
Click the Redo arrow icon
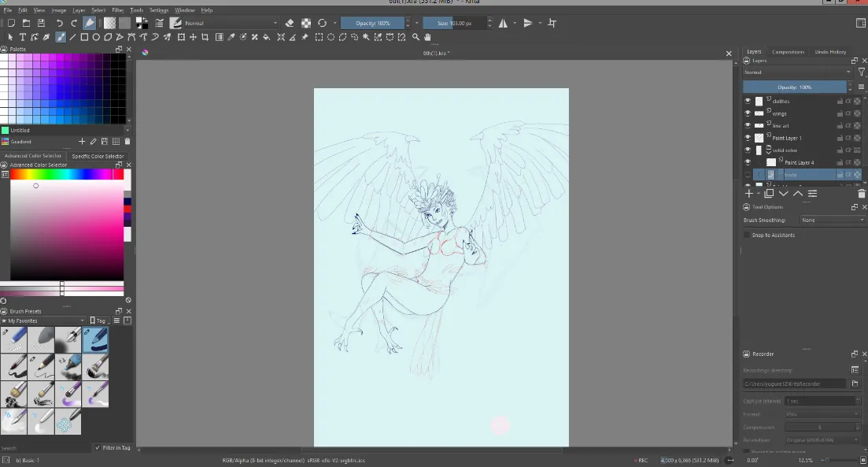(x=74, y=23)
